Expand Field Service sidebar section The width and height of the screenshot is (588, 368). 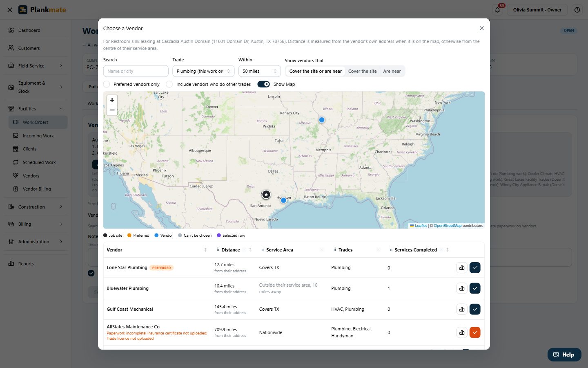pyautogui.click(x=36, y=66)
